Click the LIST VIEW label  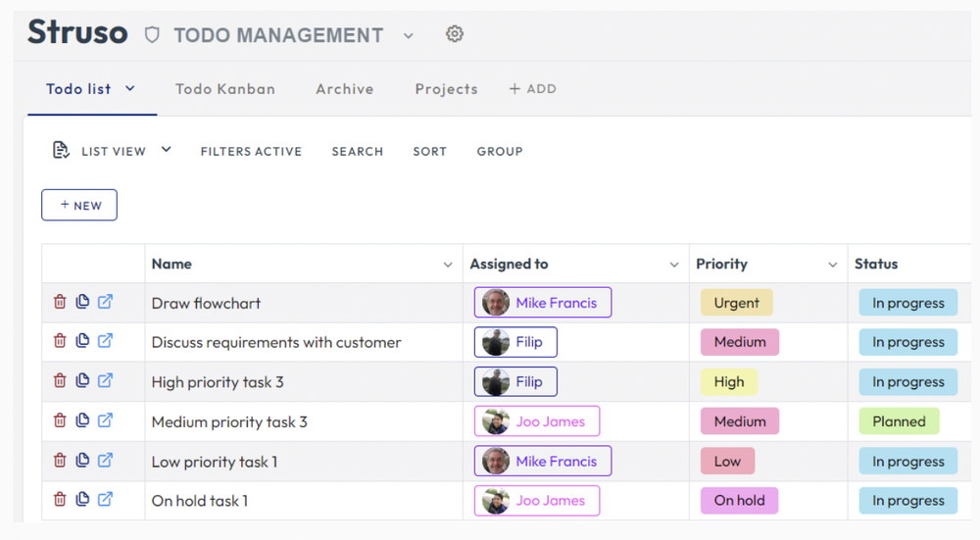pyautogui.click(x=114, y=151)
